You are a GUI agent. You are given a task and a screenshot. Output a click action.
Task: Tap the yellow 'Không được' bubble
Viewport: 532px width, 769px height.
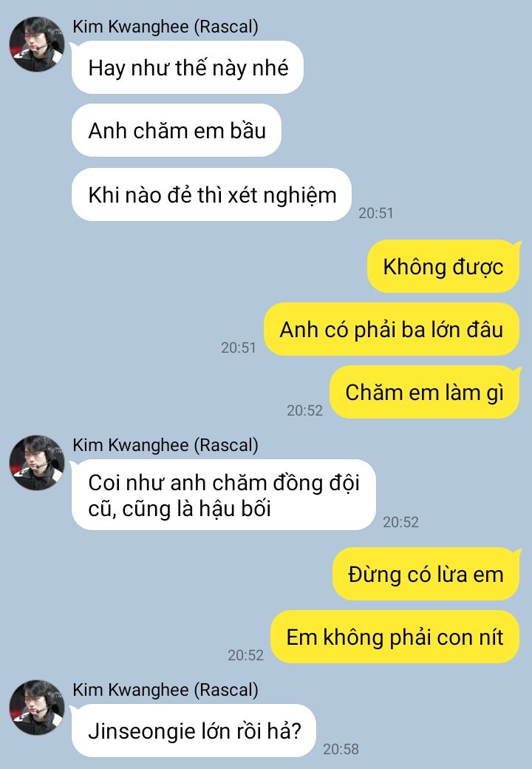click(443, 266)
